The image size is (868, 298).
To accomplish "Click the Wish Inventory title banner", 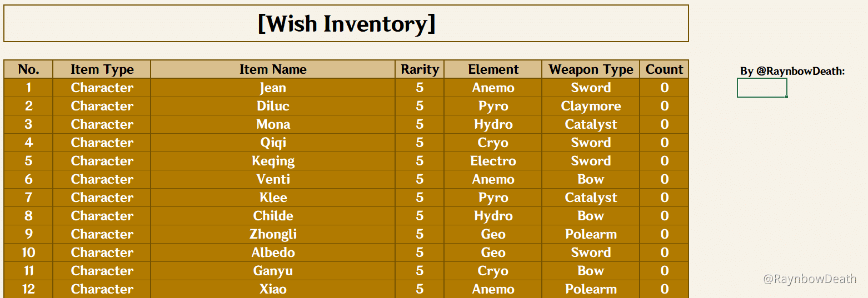I will pos(346,24).
